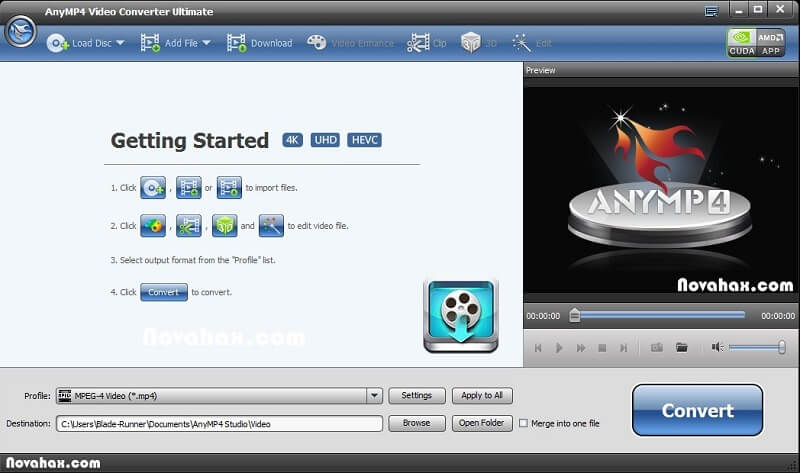Click the HEVC badge next to Getting Started

point(364,140)
